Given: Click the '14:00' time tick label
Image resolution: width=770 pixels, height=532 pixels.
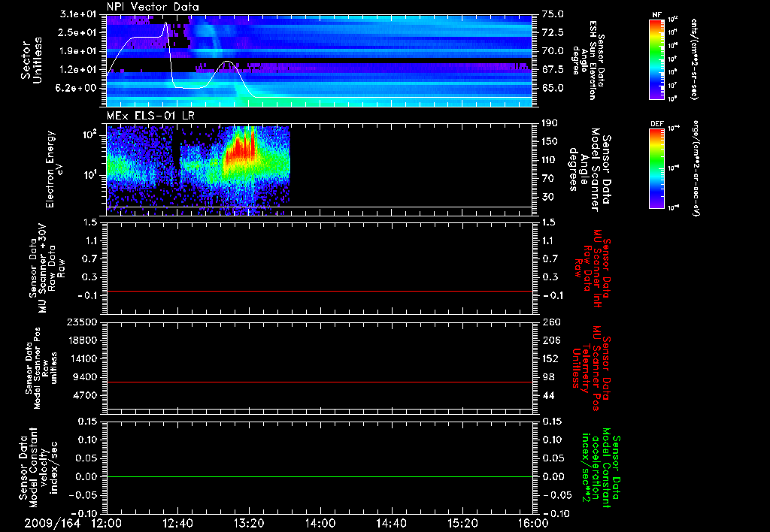Looking at the screenshot, I should click(x=320, y=523).
